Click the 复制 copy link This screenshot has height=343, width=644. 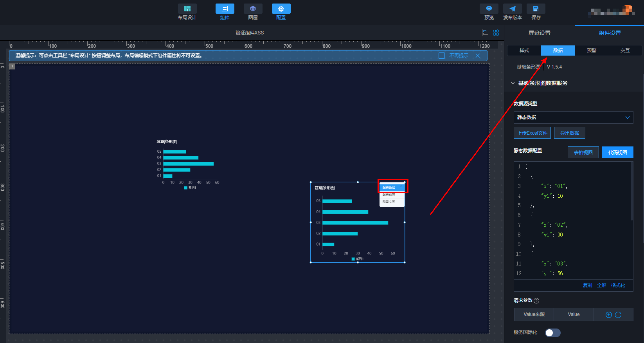click(588, 285)
